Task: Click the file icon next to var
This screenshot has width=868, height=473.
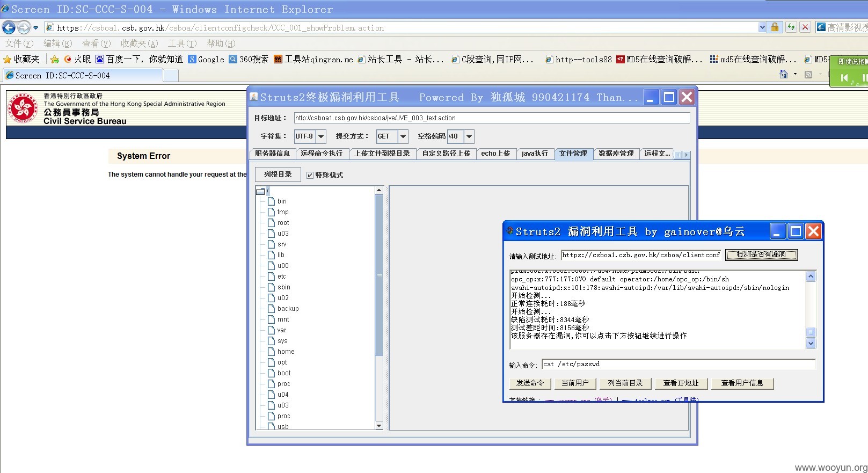Action: click(271, 330)
